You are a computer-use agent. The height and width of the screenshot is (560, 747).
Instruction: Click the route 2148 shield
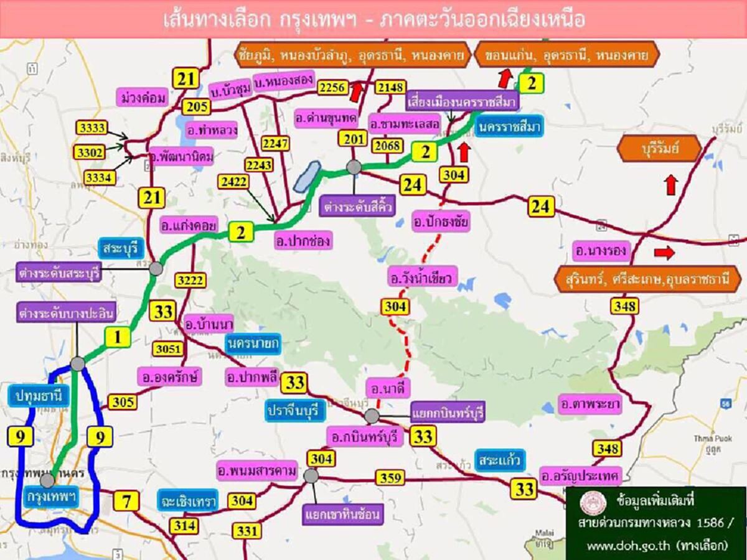[x=391, y=88]
